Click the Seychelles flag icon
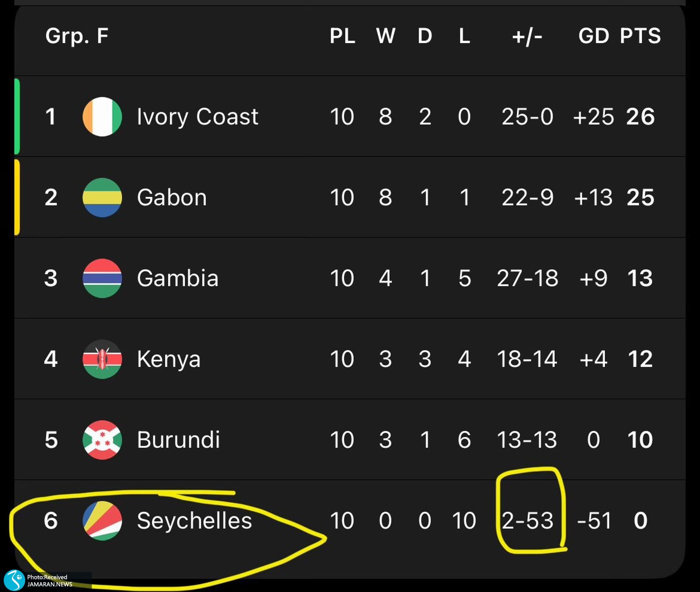The width and height of the screenshot is (700, 592). 102,521
